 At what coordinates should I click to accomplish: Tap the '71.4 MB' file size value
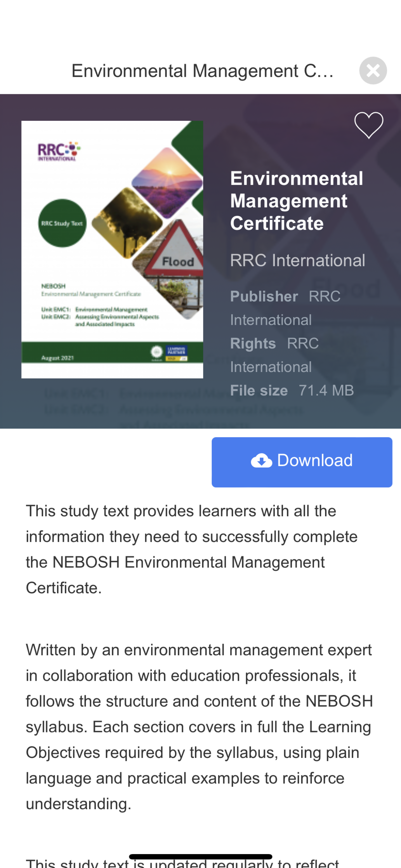(326, 390)
